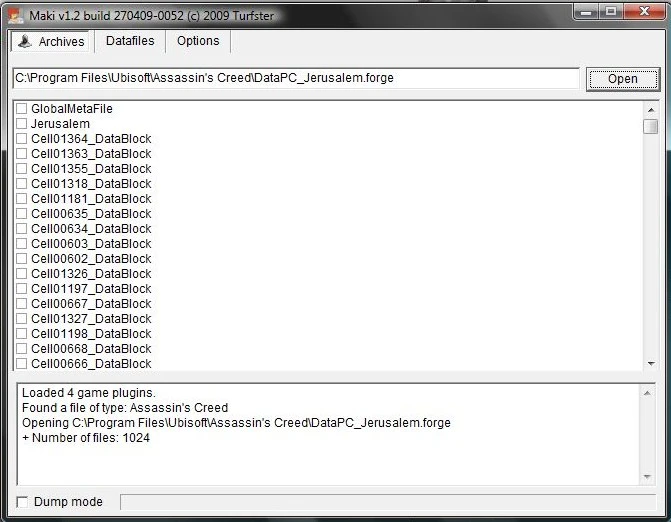
Task: Minimize the Maki window
Action: (586, 12)
